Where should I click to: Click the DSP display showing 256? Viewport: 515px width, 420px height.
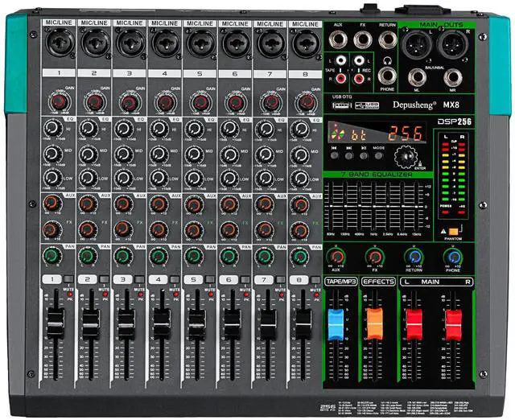point(377,134)
